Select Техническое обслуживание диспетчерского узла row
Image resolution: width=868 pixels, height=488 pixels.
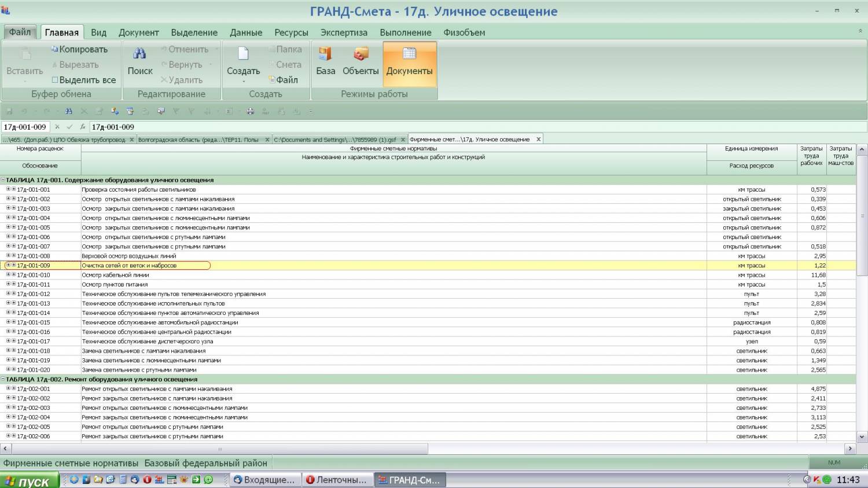pos(428,342)
